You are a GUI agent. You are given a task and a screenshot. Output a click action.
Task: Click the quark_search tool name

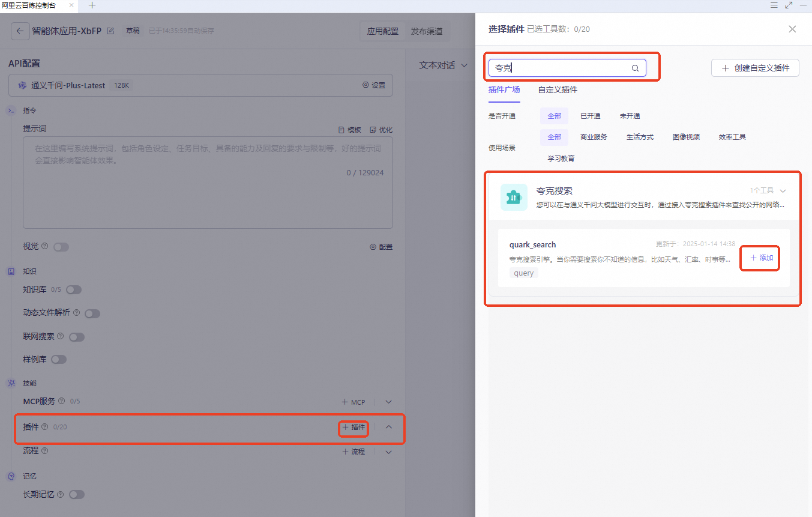pyautogui.click(x=533, y=244)
